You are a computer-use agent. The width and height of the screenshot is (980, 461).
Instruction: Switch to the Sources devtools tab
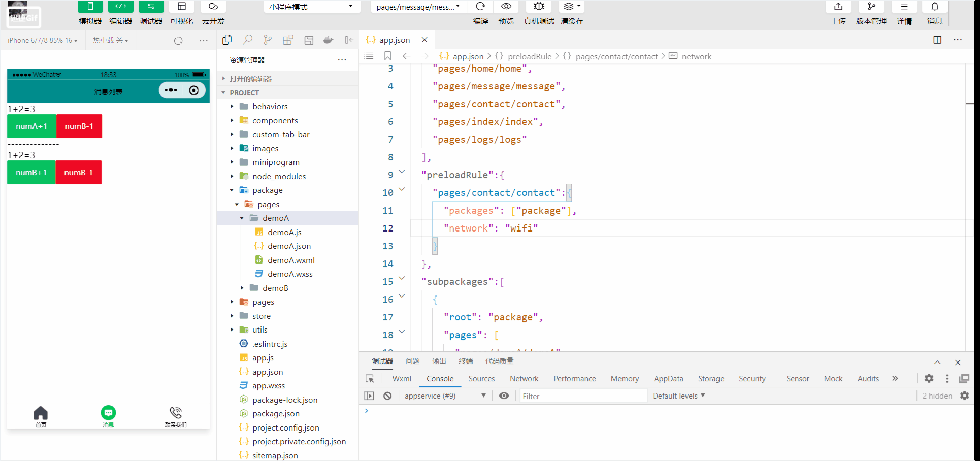(481, 379)
